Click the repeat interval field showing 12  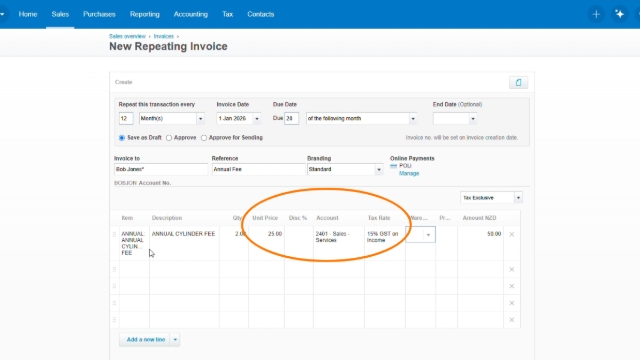tap(126, 119)
